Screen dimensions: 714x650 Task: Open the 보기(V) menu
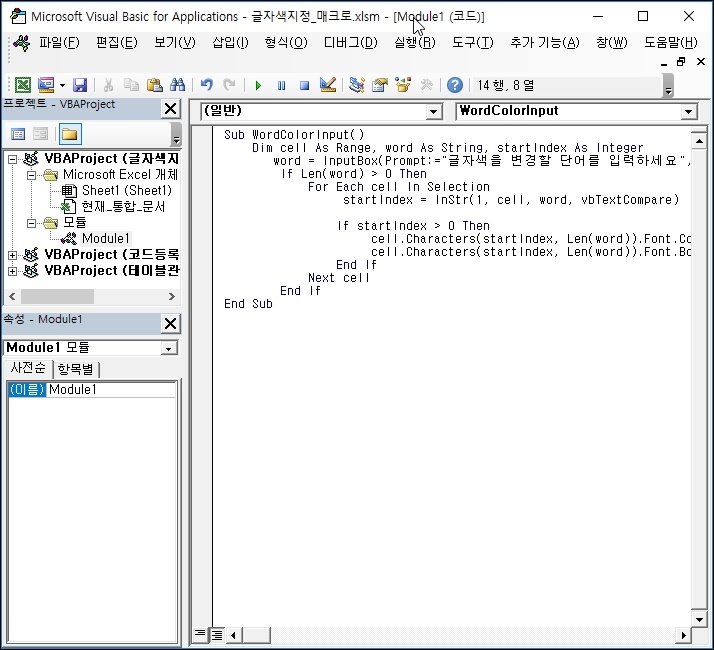click(174, 43)
